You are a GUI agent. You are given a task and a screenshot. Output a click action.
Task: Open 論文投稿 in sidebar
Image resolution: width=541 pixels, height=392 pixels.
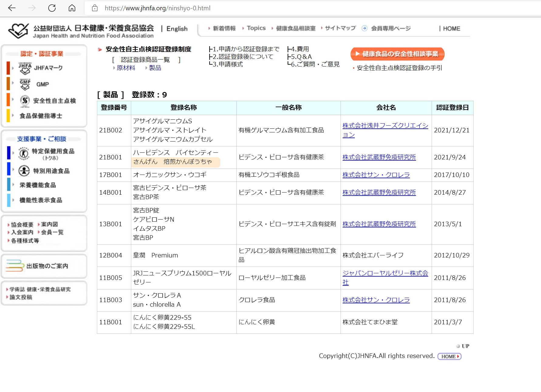tap(21, 297)
